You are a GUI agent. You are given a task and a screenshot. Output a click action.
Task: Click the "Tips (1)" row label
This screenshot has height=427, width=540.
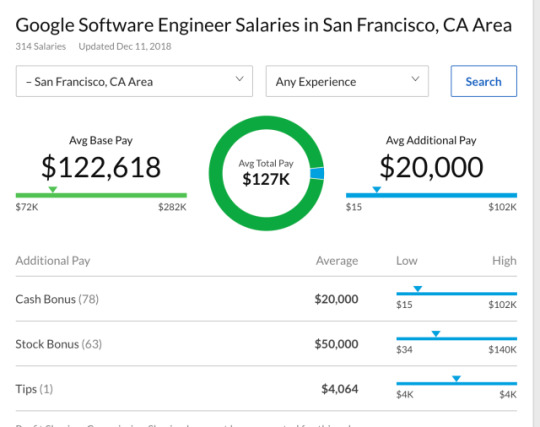34,389
